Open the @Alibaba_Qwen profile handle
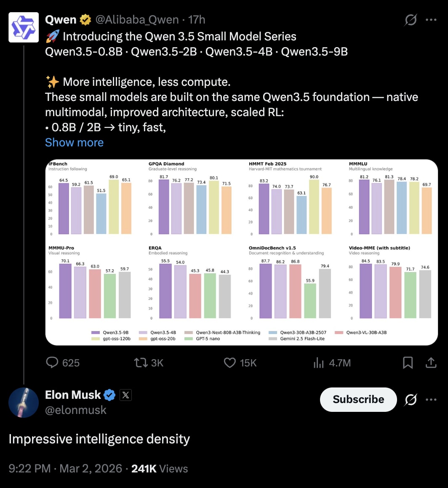Viewport: 448px width, 488px height. (137, 20)
